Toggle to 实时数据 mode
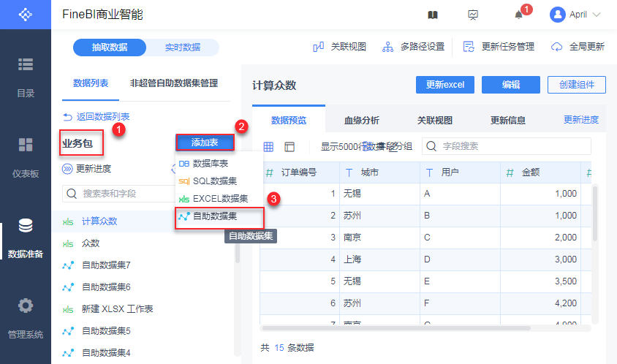 183,48
